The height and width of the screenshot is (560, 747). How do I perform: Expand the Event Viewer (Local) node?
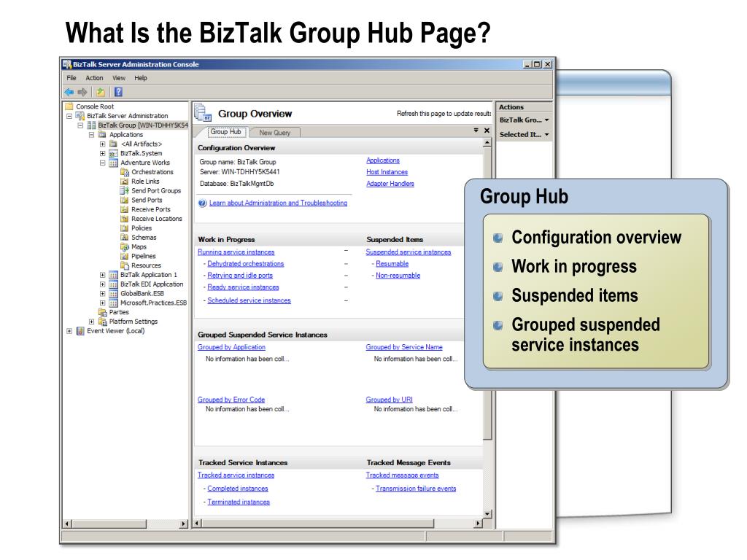tap(69, 331)
